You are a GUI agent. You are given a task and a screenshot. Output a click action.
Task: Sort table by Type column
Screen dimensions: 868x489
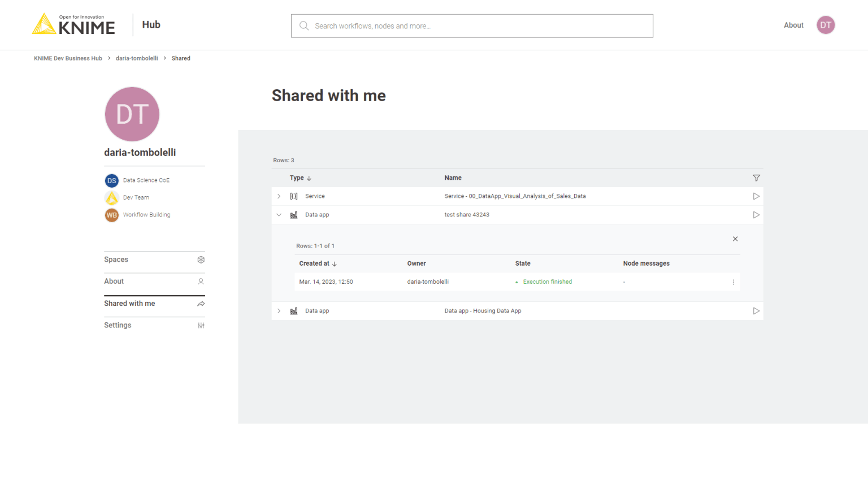click(x=301, y=178)
